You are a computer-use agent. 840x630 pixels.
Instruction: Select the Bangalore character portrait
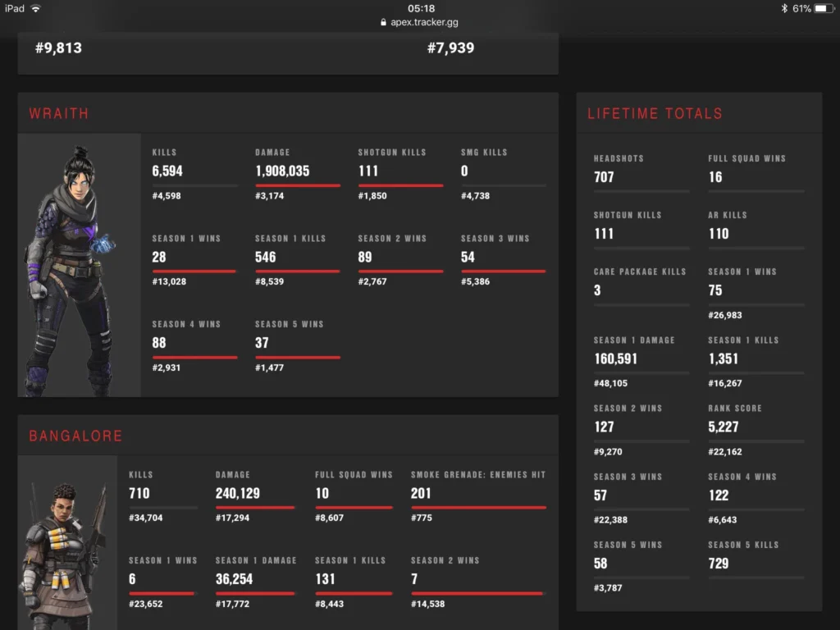(x=67, y=541)
